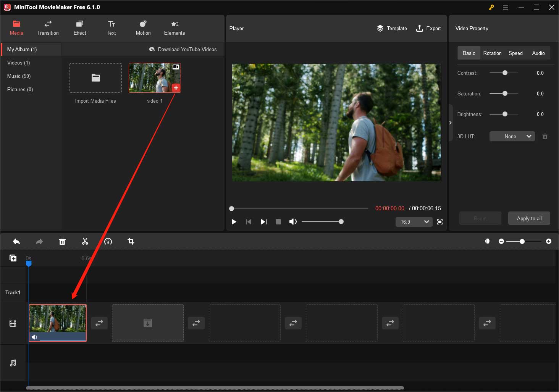Open the aspect ratio 16:9 dropdown
The image size is (559, 392).
pyautogui.click(x=414, y=222)
